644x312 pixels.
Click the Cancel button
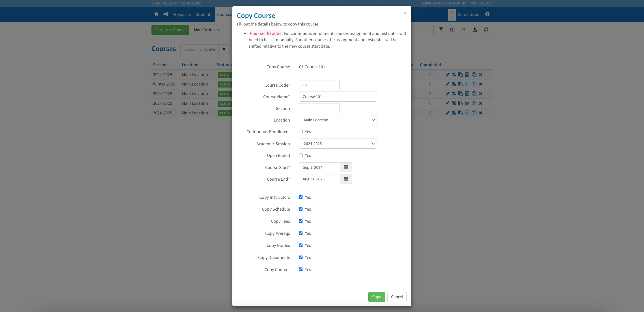[x=397, y=297]
